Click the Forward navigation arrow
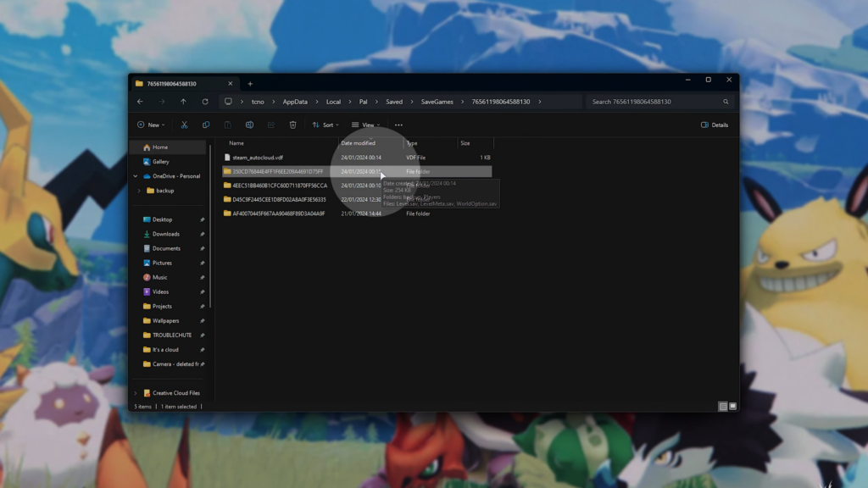868x488 pixels. [x=162, y=102]
